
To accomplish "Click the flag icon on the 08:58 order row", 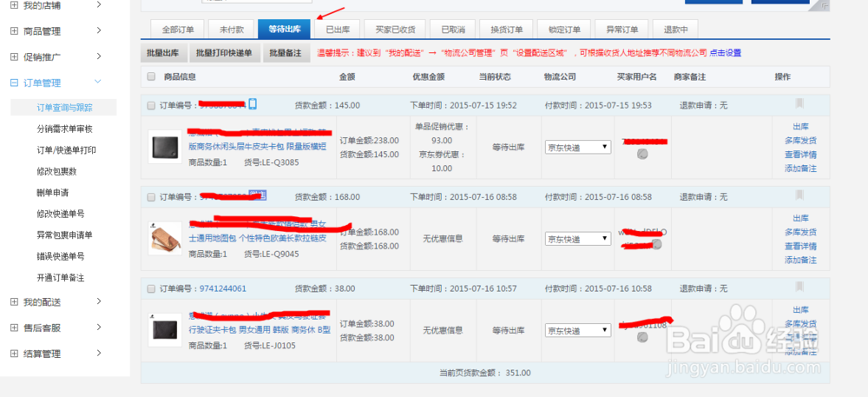I will click(799, 195).
